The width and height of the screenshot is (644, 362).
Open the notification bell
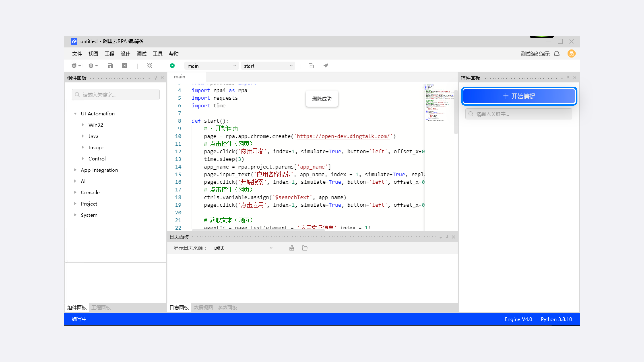click(x=557, y=54)
